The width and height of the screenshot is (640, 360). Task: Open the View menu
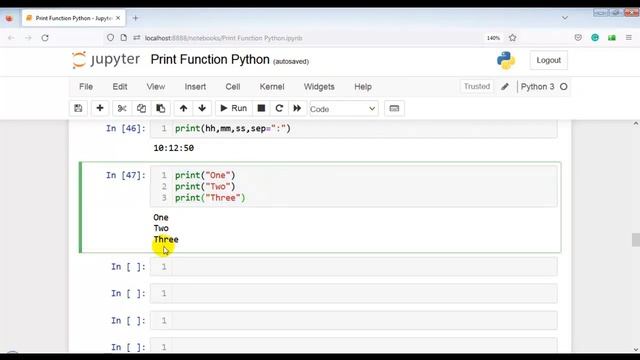click(x=156, y=87)
